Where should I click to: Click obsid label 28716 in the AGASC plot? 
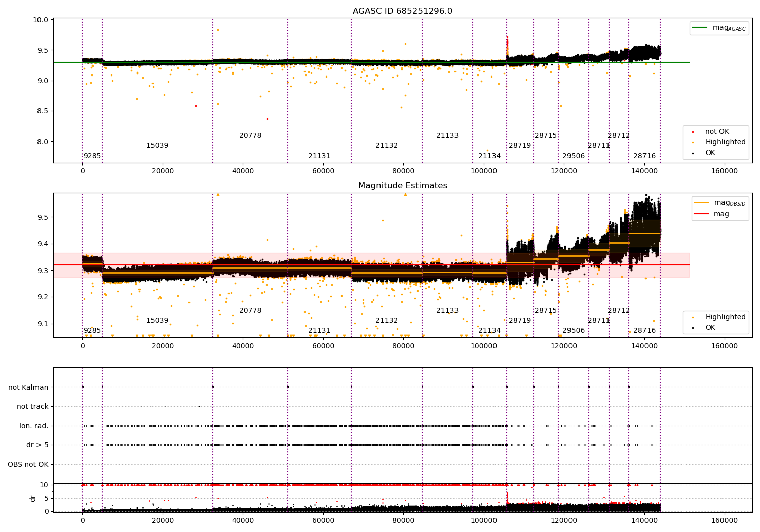644,156
